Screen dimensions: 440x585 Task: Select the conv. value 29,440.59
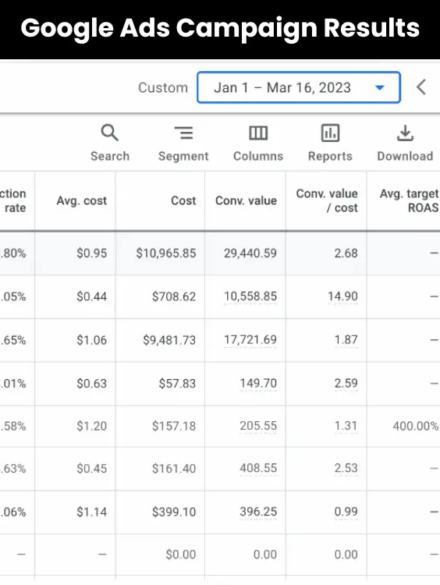tap(250, 253)
